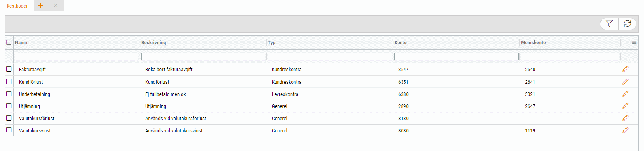
Task: Tick the select-all checkbox in header
Action: [x=9, y=42]
